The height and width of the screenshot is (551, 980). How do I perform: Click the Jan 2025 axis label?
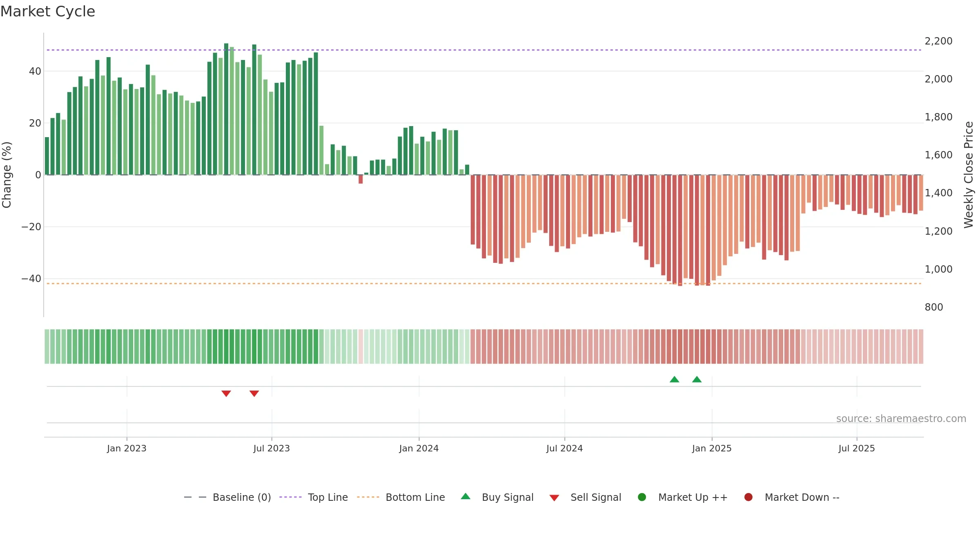712,448
